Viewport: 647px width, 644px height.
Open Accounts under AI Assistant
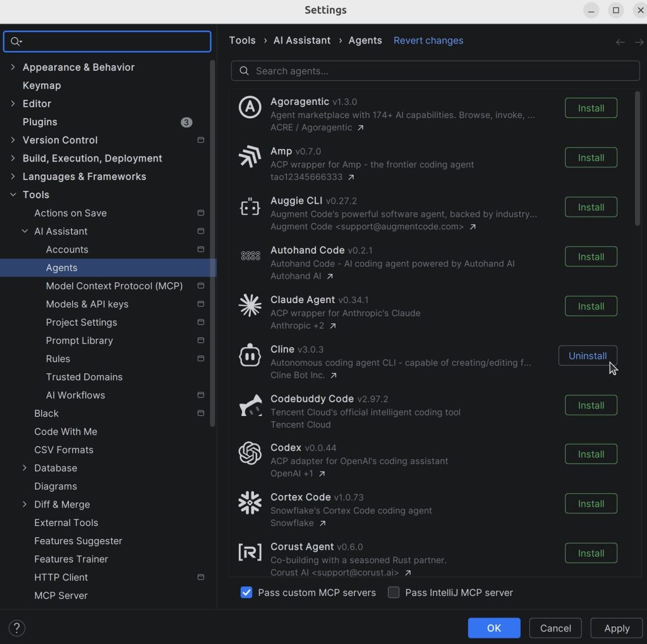(x=67, y=249)
